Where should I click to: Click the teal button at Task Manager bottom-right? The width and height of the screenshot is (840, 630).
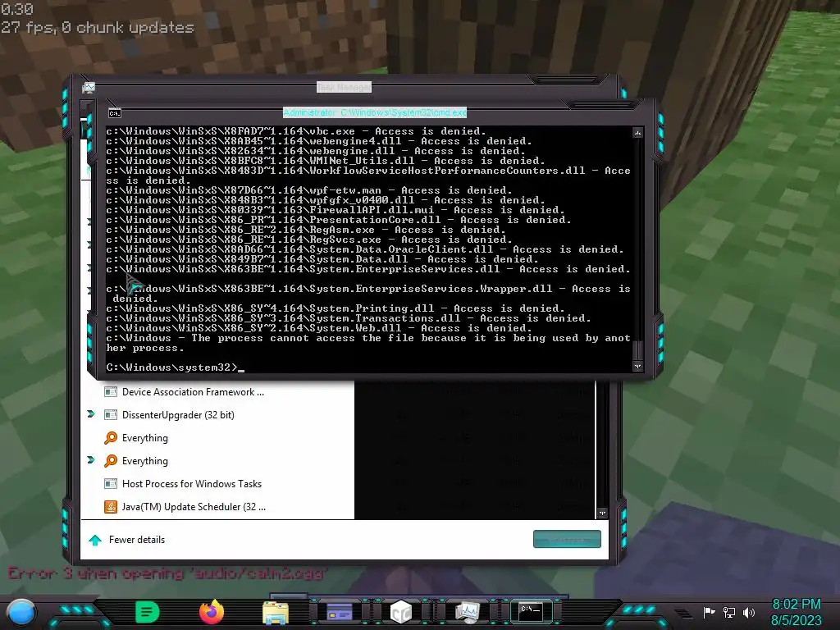click(567, 540)
